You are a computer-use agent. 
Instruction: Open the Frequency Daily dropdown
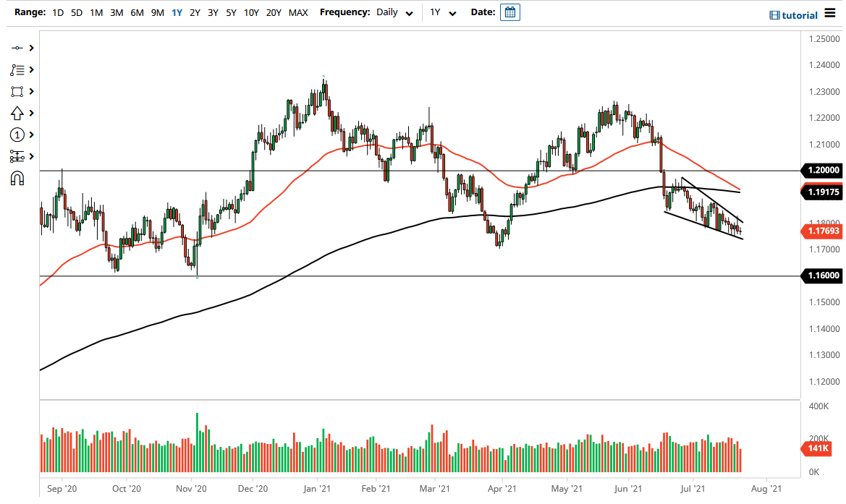395,12
